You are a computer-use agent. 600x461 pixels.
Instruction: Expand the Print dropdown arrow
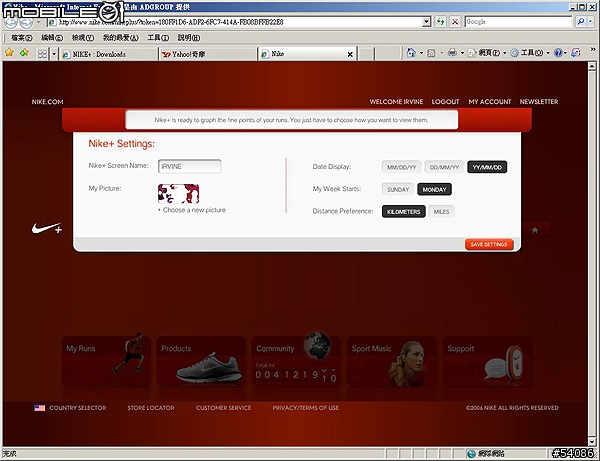coord(462,53)
